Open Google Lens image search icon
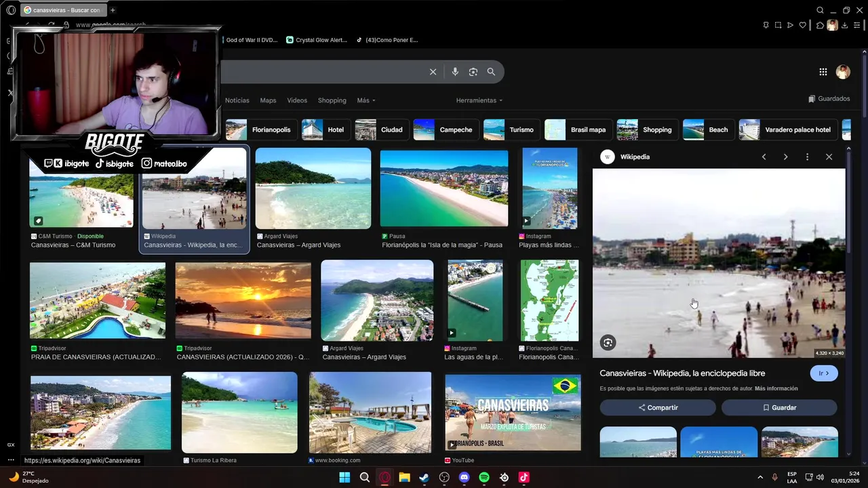Screen dimensions: 868x488 473,72
